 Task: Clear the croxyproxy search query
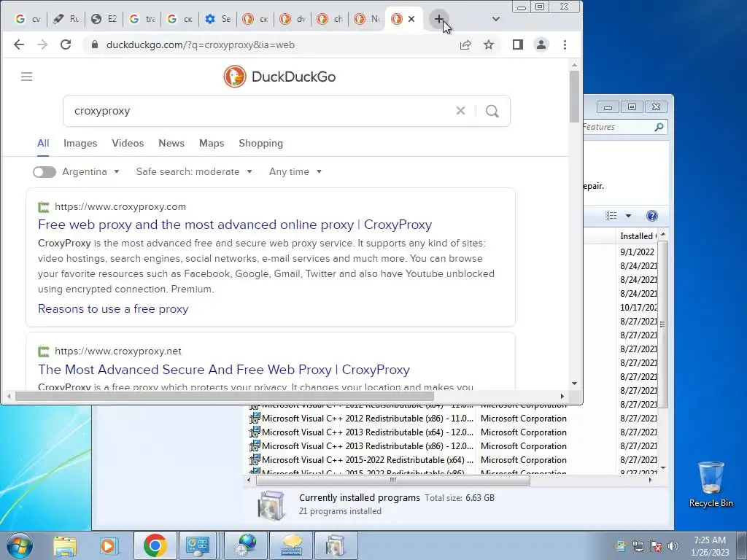coord(460,111)
